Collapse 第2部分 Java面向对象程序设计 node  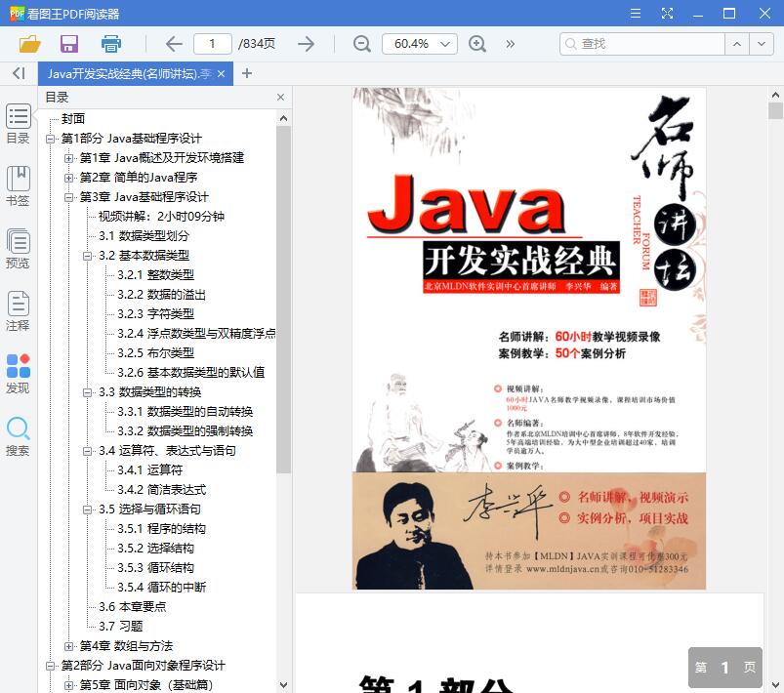click(50, 666)
